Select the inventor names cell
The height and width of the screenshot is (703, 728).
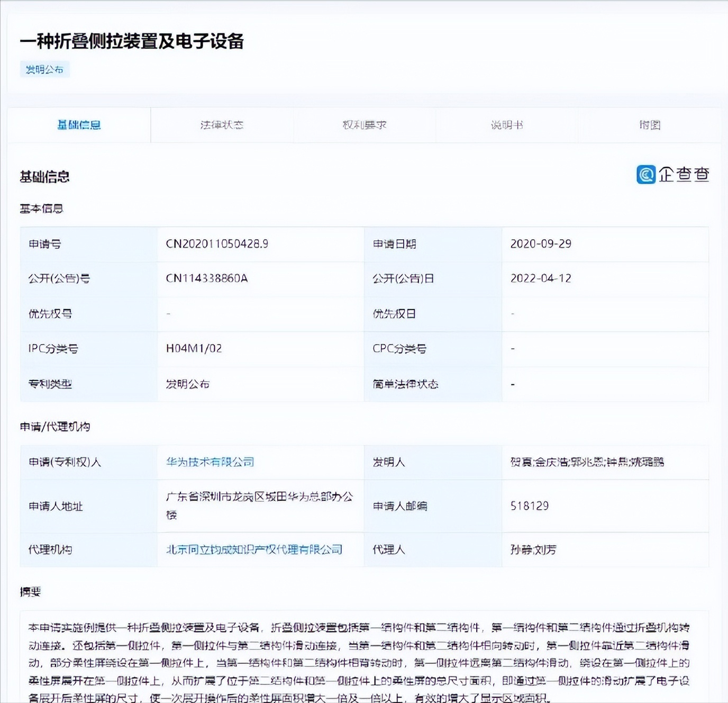tap(605, 462)
